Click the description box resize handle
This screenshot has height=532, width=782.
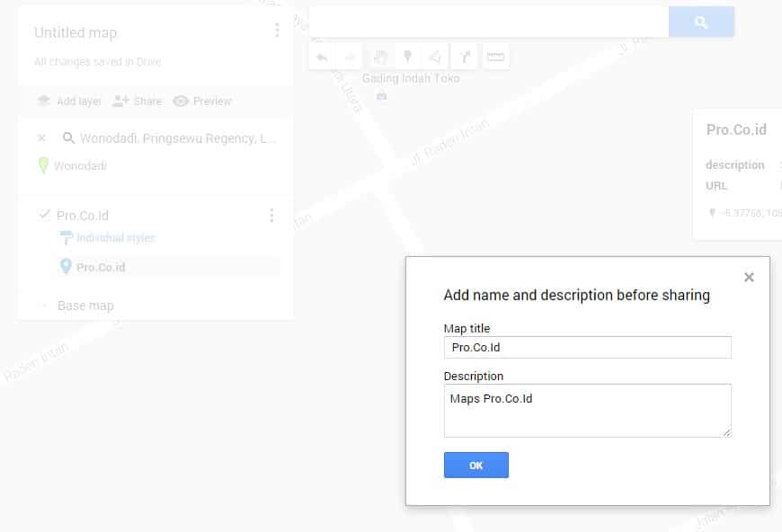point(727,433)
